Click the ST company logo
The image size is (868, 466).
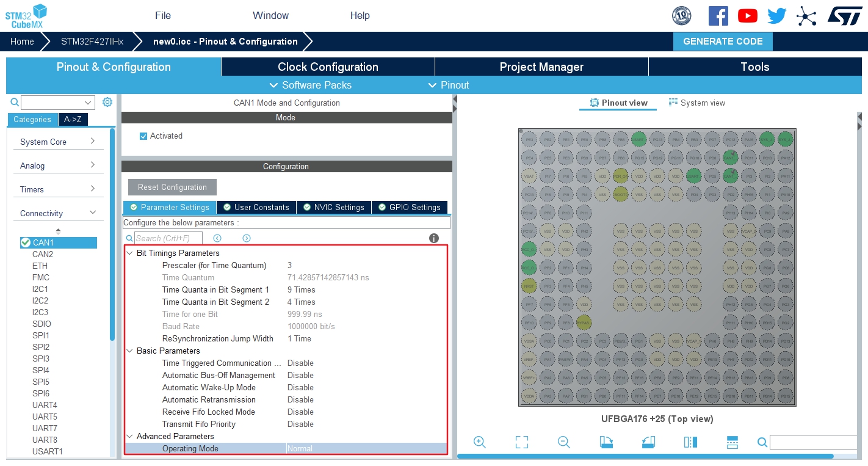click(x=845, y=16)
